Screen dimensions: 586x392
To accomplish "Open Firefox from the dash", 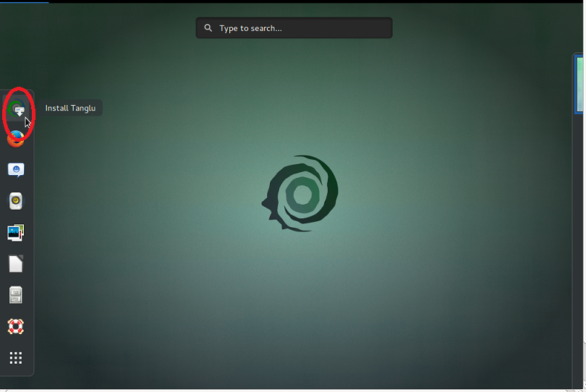I will (x=16, y=139).
